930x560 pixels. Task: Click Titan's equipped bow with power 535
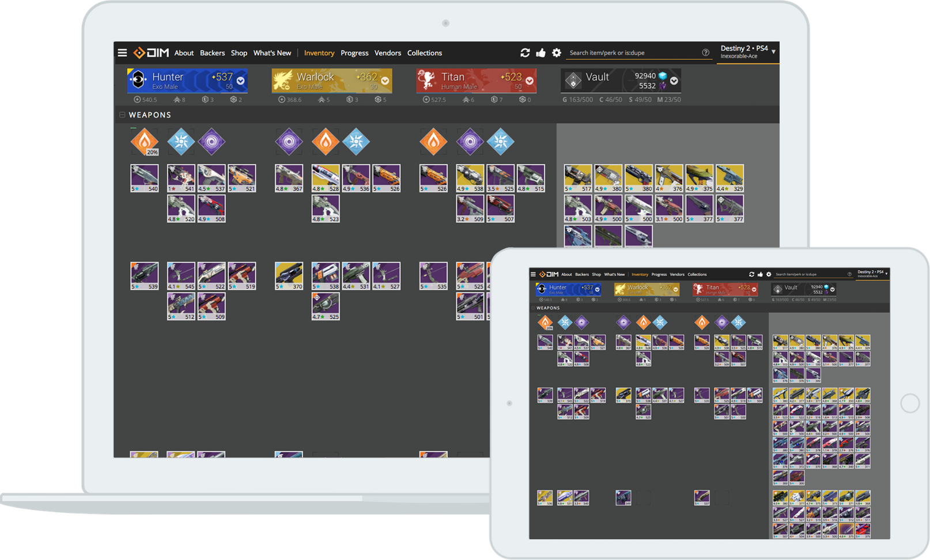click(x=433, y=277)
